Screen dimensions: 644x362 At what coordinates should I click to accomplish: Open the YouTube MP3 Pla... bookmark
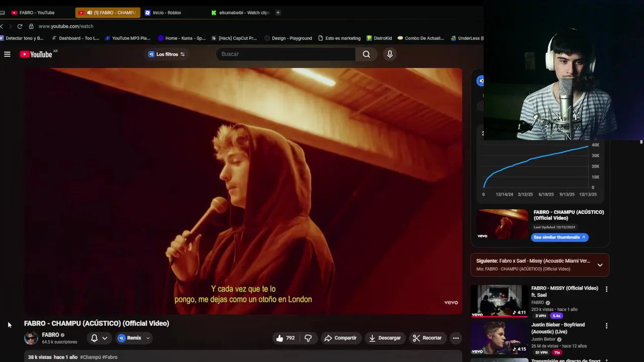click(x=127, y=38)
